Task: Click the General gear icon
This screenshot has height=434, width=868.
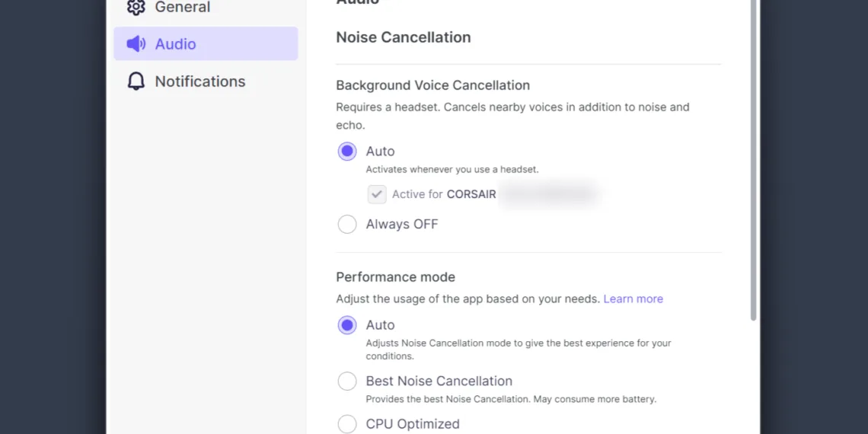Action: [136, 7]
